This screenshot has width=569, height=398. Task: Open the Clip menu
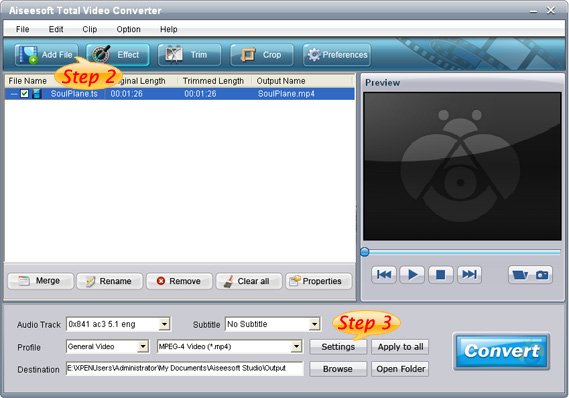[x=90, y=29]
